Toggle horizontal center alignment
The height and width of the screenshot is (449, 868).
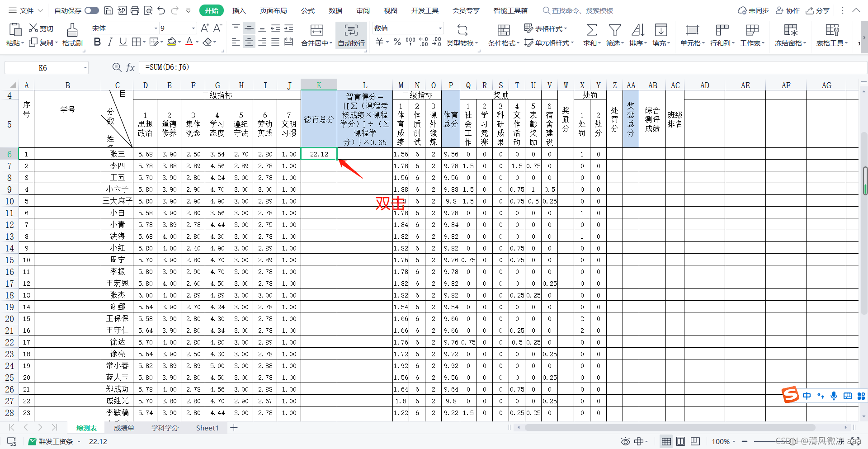(x=249, y=42)
